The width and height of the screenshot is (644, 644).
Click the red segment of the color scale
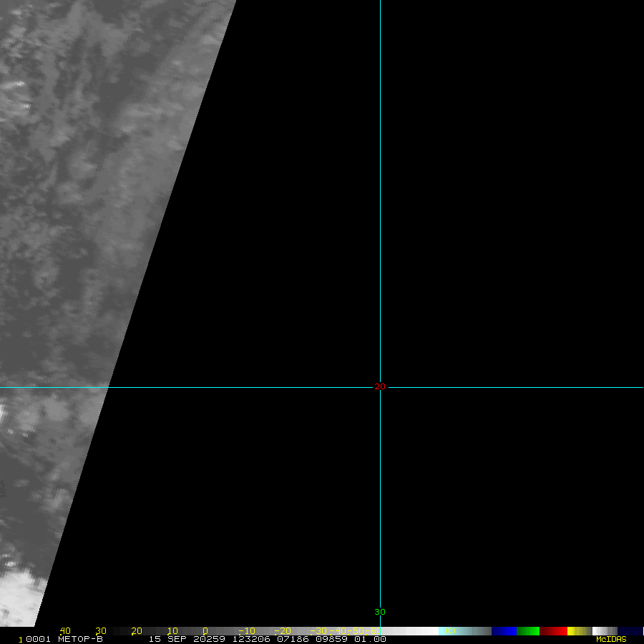click(553, 631)
